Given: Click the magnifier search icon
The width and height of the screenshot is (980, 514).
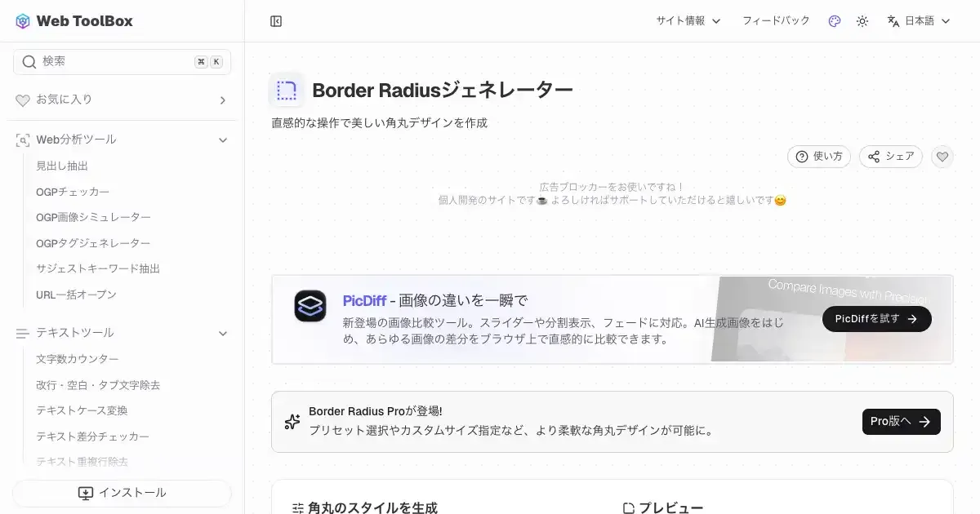Looking at the screenshot, I should point(29,62).
